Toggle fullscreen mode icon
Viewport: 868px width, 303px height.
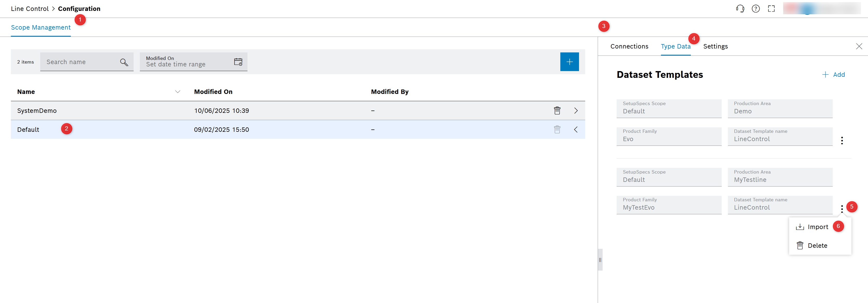point(771,9)
